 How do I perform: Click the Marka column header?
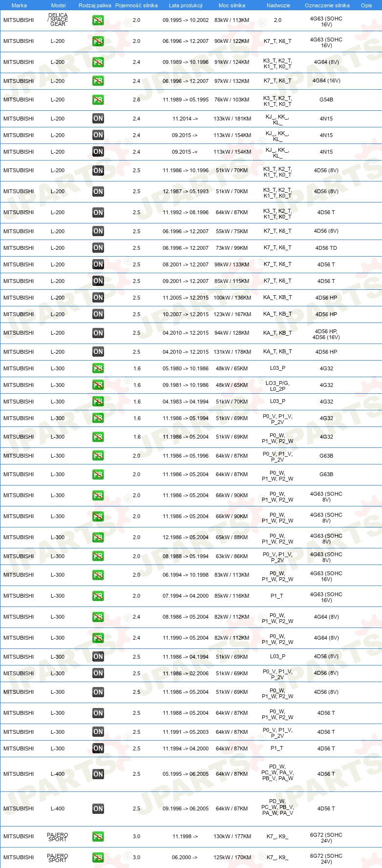[x=19, y=5]
